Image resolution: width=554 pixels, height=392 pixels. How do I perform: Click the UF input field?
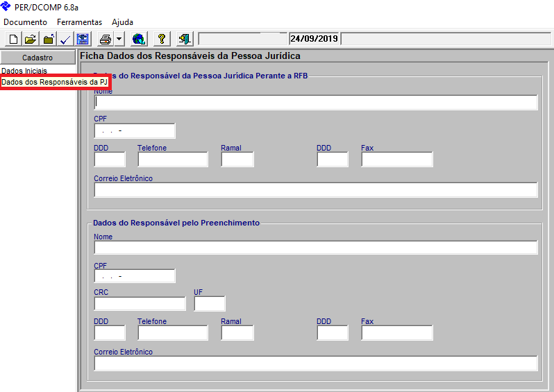[x=209, y=303]
